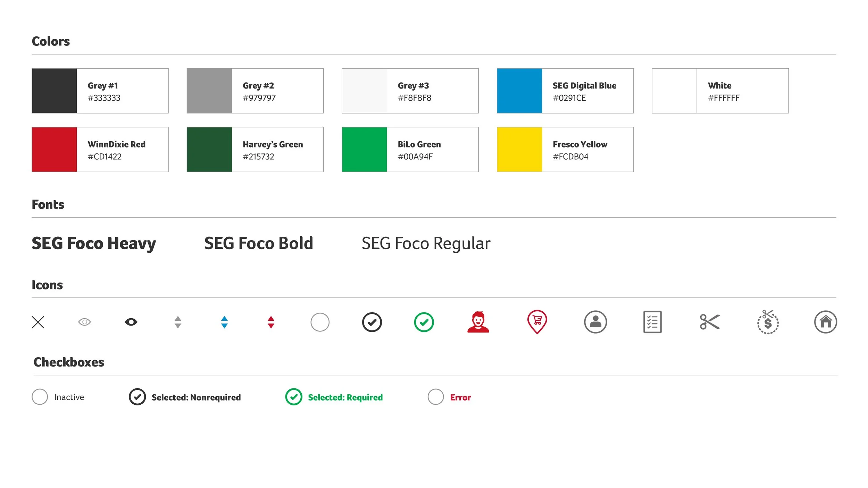The height and width of the screenshot is (488, 868).
Task: Click the Inactive label text
Action: click(69, 397)
